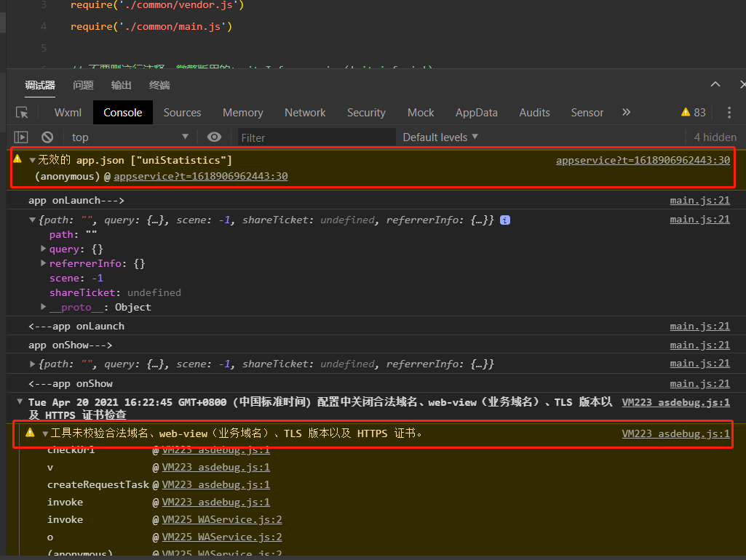The image size is (746, 560).
Task: Open main.js:21 link for app onLaunch--->
Action: click(700, 201)
